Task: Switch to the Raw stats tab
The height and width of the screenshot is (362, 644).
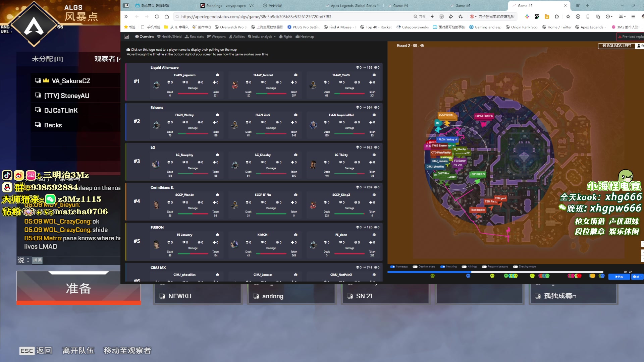Action: click(194, 37)
